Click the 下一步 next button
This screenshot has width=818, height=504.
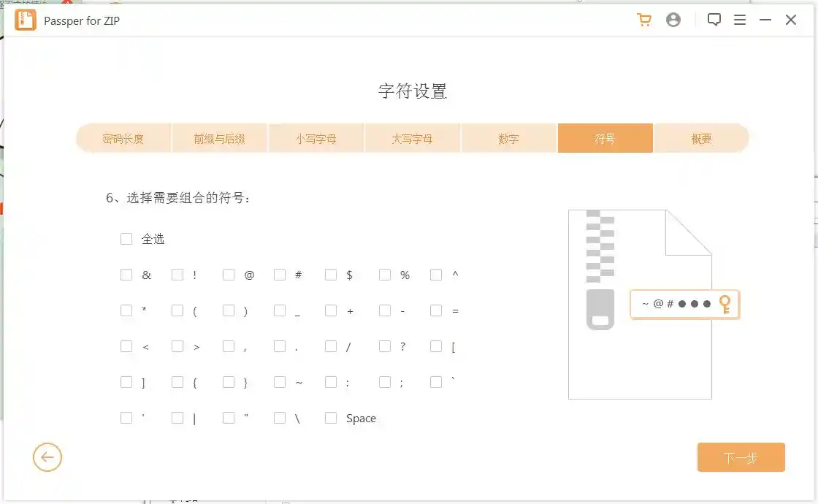(741, 457)
